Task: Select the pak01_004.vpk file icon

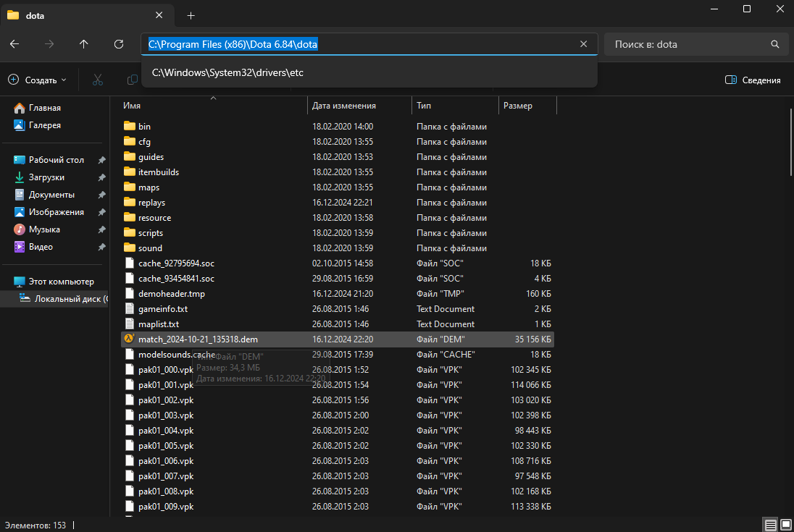Action: pos(130,430)
